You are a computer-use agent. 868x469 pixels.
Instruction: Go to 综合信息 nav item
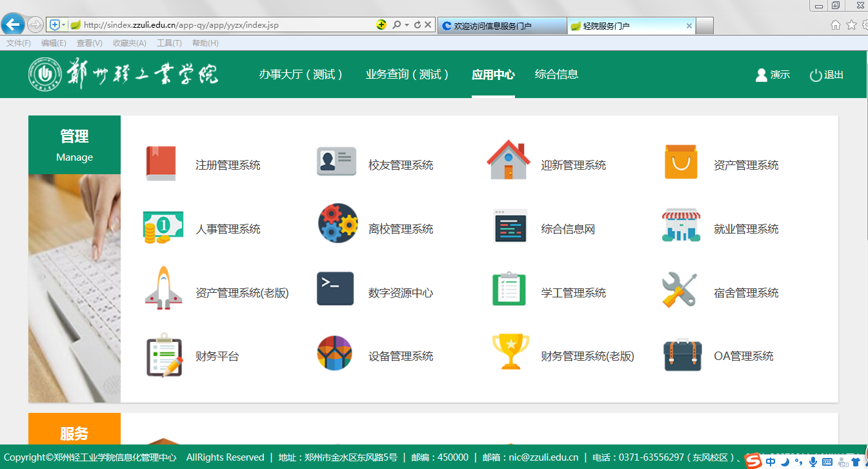coord(556,74)
